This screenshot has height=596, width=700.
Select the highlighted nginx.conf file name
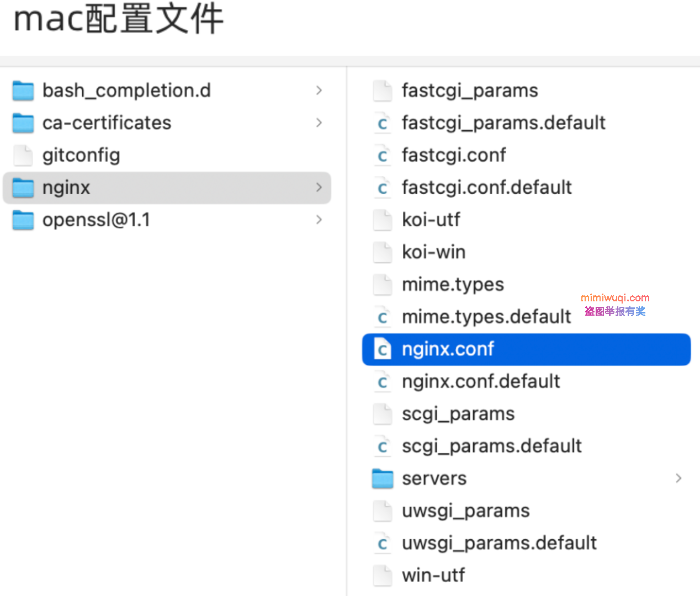(448, 349)
